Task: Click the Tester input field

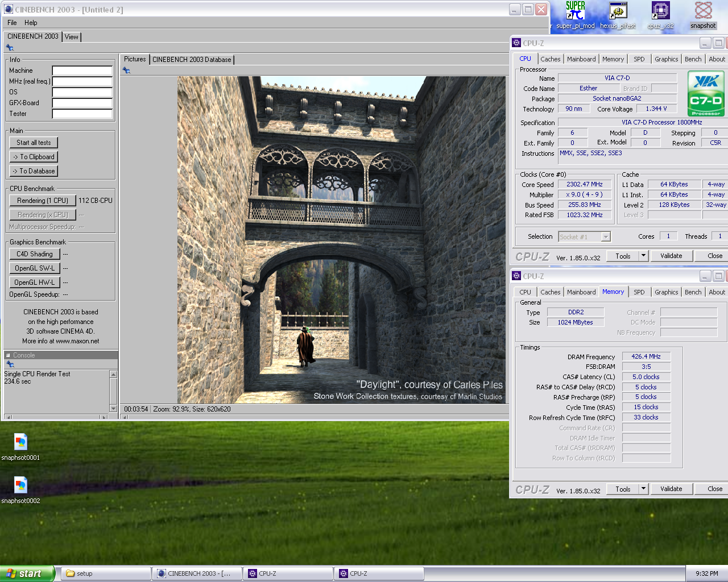Action: [x=82, y=114]
